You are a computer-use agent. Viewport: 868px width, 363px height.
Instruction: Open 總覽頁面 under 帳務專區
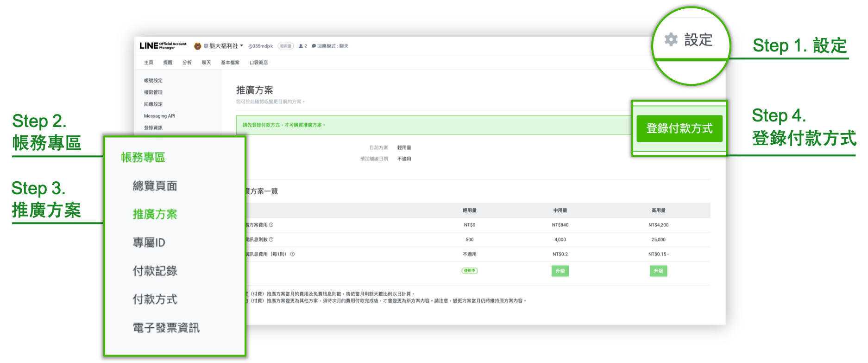(155, 186)
